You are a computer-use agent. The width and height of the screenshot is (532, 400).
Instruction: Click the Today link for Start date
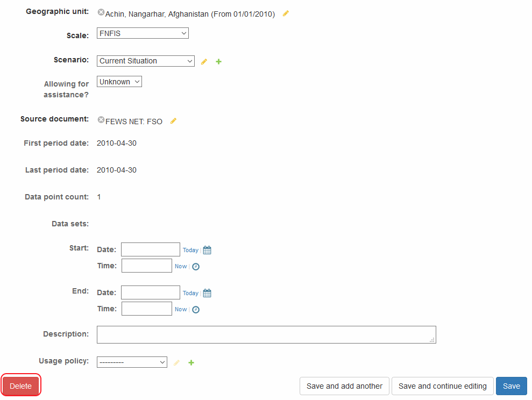[x=190, y=250]
